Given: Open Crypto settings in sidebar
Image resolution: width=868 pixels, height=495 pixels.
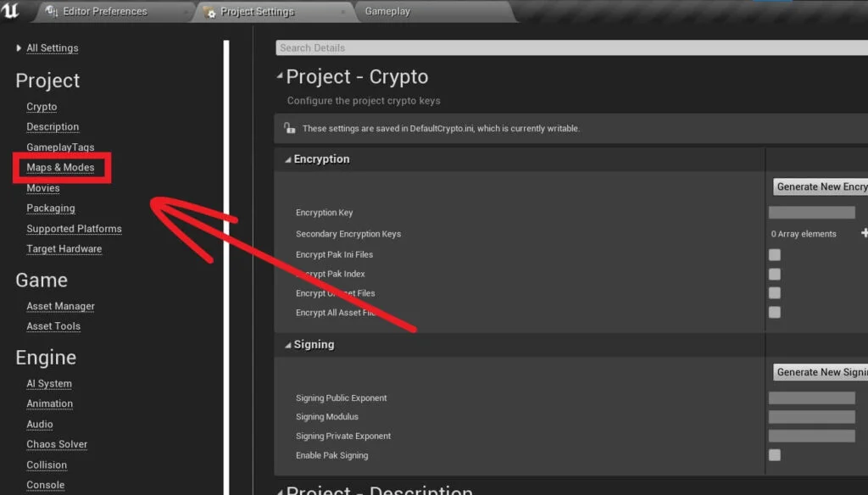Looking at the screenshot, I should coord(42,106).
